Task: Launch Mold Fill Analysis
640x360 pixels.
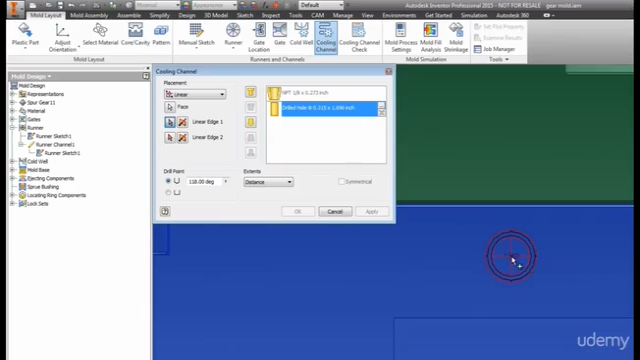Action: 431,37
